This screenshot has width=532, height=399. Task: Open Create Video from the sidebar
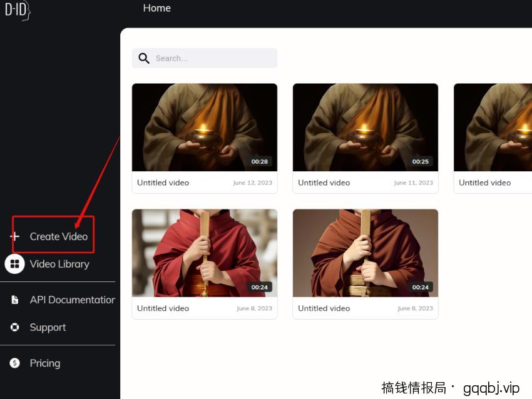[58, 236]
